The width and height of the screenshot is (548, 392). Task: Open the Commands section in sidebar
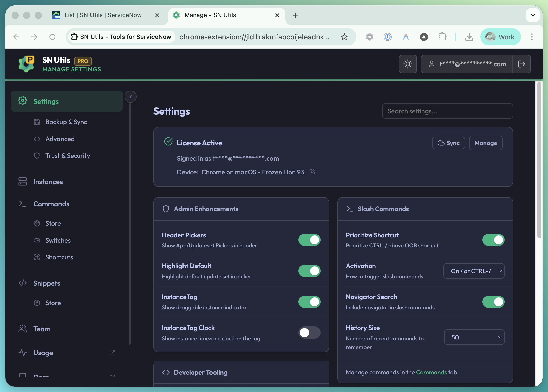(51, 204)
